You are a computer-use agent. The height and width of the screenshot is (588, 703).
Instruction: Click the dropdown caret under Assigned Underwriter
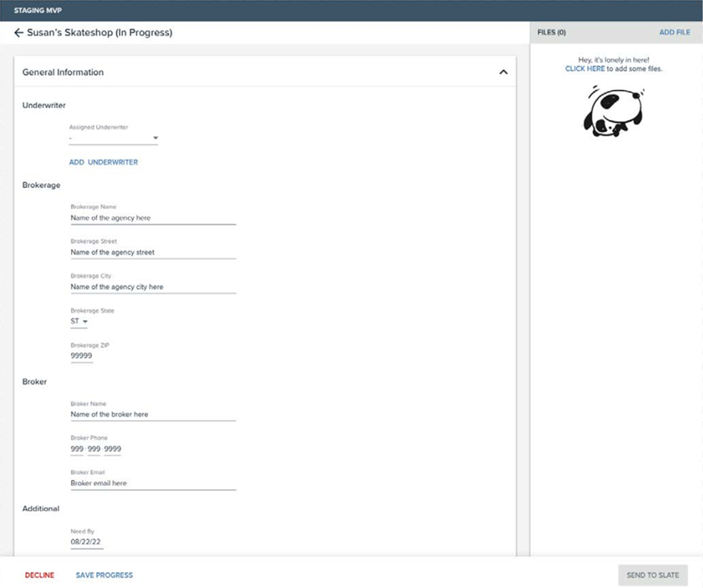(155, 138)
